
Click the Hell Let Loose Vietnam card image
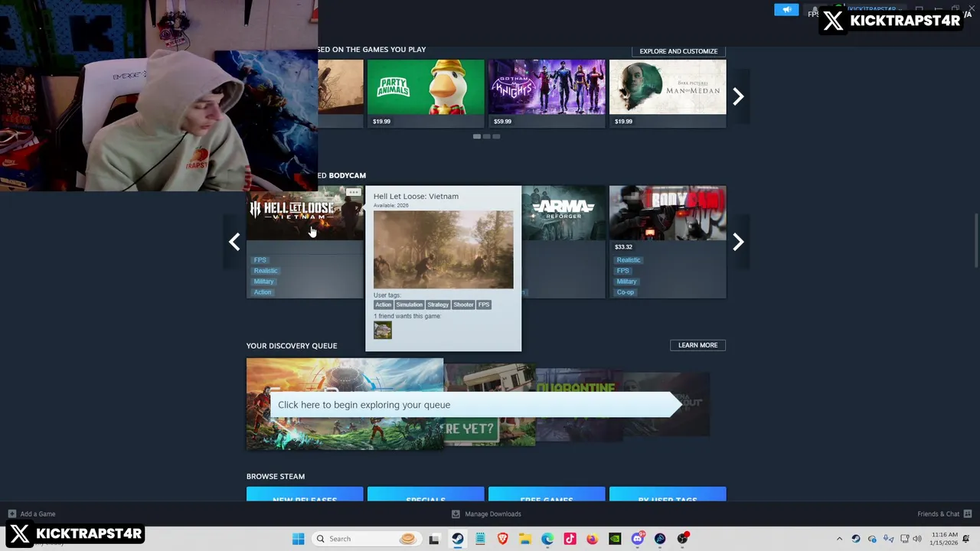click(305, 213)
